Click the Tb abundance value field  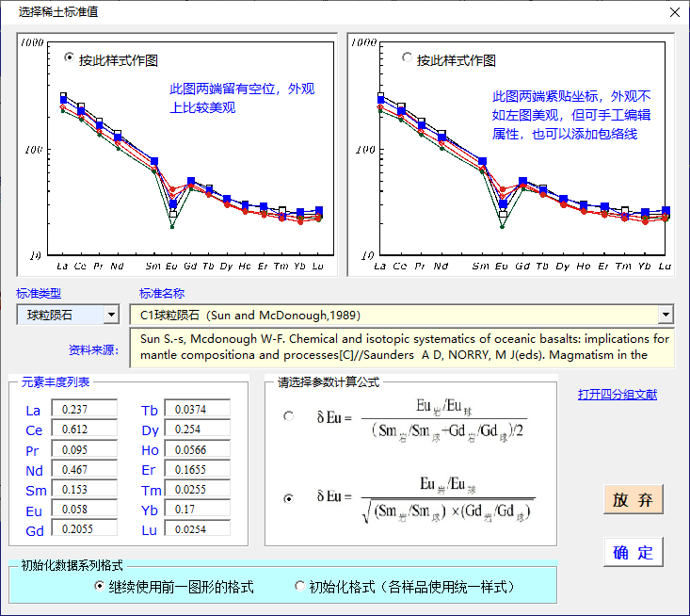coord(197,409)
